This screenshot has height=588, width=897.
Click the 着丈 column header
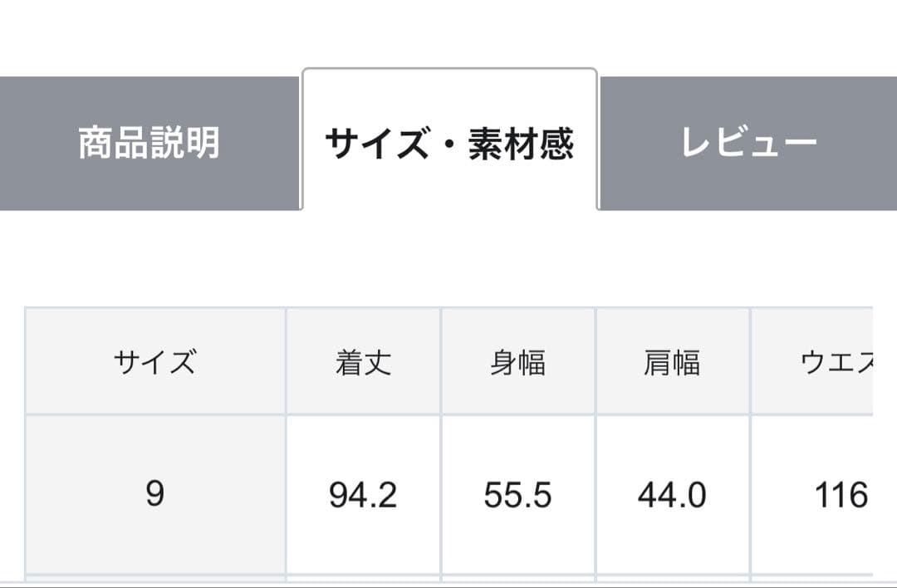pyautogui.click(x=363, y=363)
